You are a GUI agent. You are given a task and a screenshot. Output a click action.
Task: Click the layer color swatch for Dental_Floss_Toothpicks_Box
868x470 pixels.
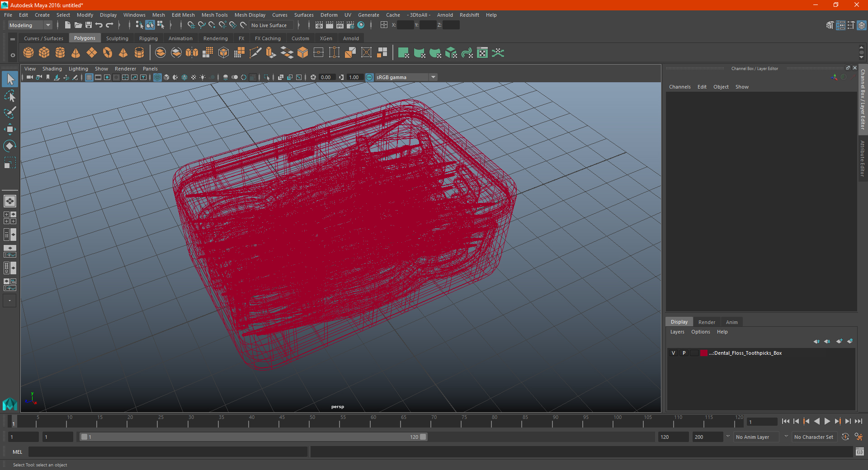pos(704,353)
